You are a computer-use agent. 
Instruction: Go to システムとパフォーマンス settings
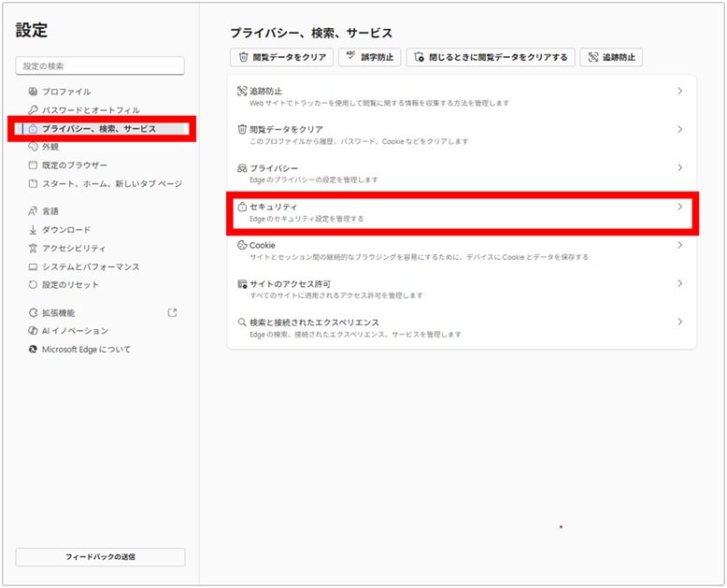click(90, 266)
